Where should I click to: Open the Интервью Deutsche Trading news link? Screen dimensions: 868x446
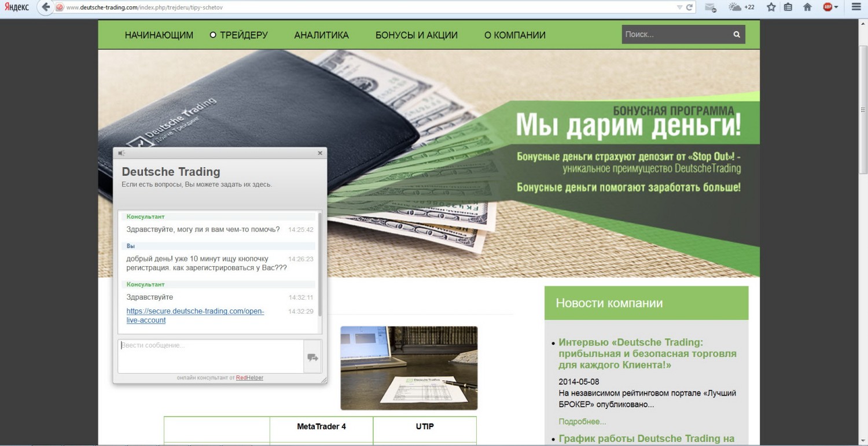[x=648, y=353]
